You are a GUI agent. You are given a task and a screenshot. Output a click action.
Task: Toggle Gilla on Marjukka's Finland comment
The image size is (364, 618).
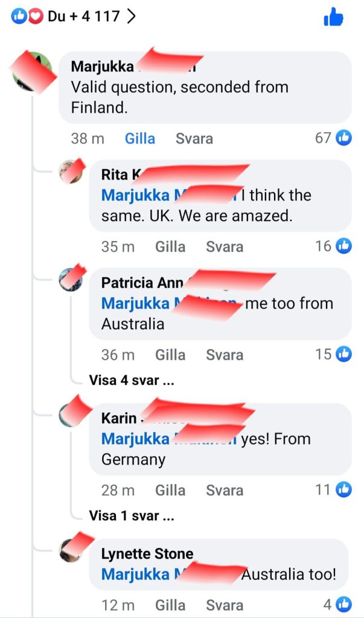tap(140, 139)
